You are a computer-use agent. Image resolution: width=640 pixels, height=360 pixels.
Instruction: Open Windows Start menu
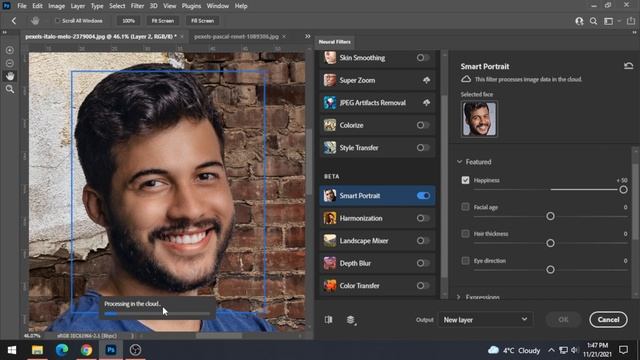[12, 350]
